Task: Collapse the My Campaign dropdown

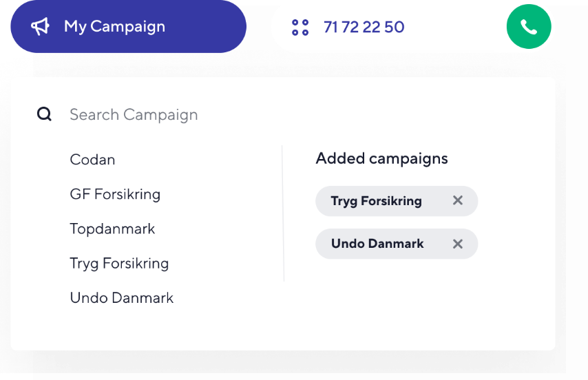Action: click(x=128, y=27)
